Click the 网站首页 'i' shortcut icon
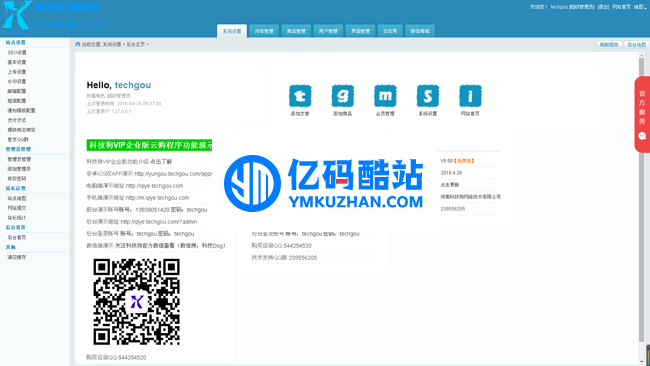This screenshot has width=650, height=366. (x=470, y=96)
